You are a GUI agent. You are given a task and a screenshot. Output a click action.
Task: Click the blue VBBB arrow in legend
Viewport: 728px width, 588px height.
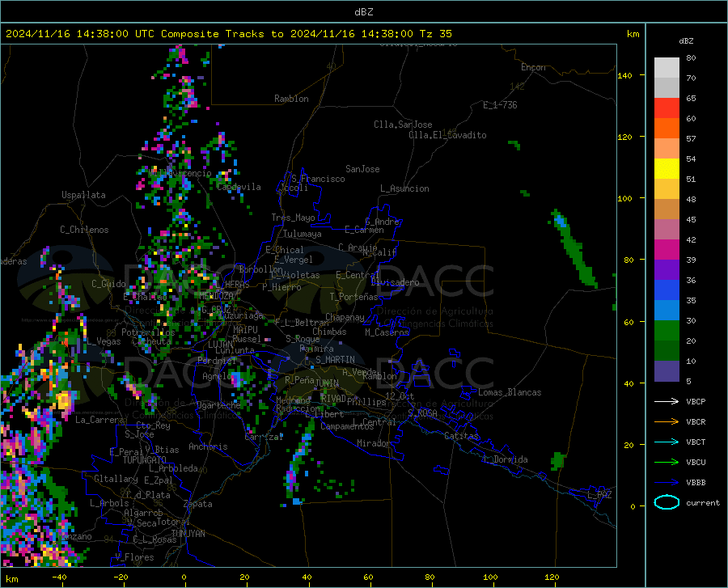pos(667,482)
